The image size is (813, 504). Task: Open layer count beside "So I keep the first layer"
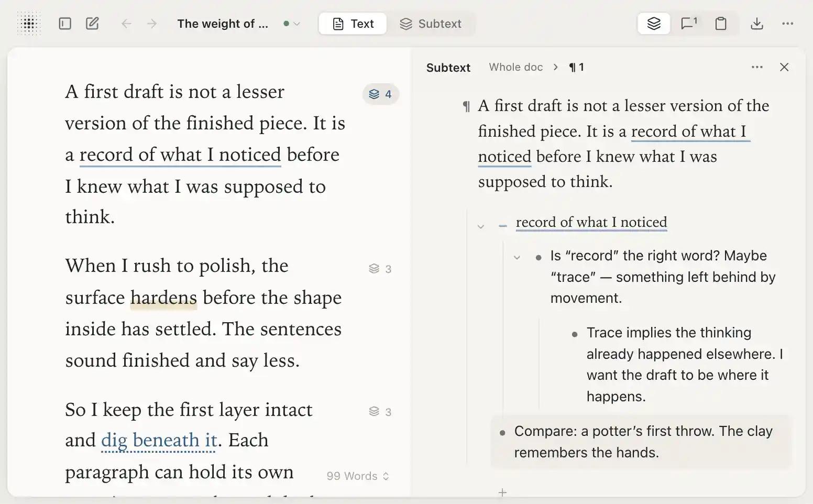coord(380,412)
